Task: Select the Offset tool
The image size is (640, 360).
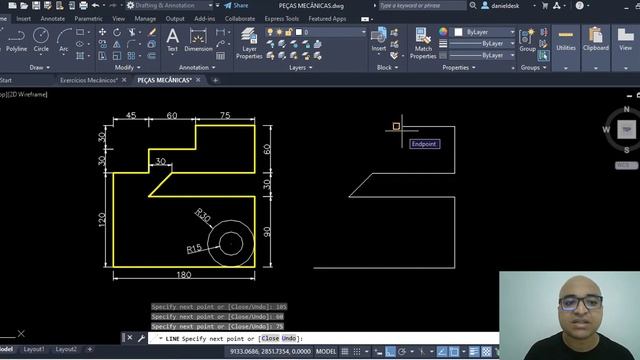Action: point(151,56)
